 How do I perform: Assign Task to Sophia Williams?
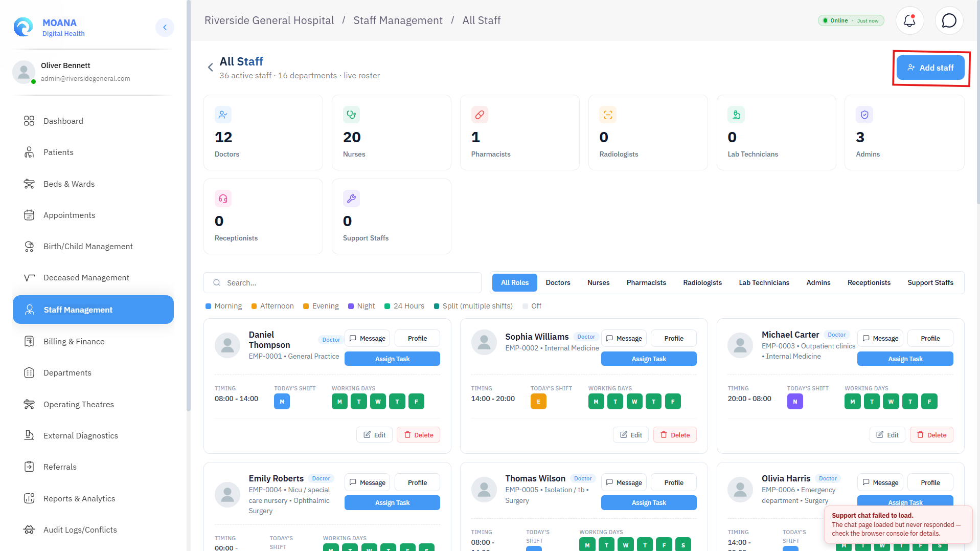pos(649,359)
